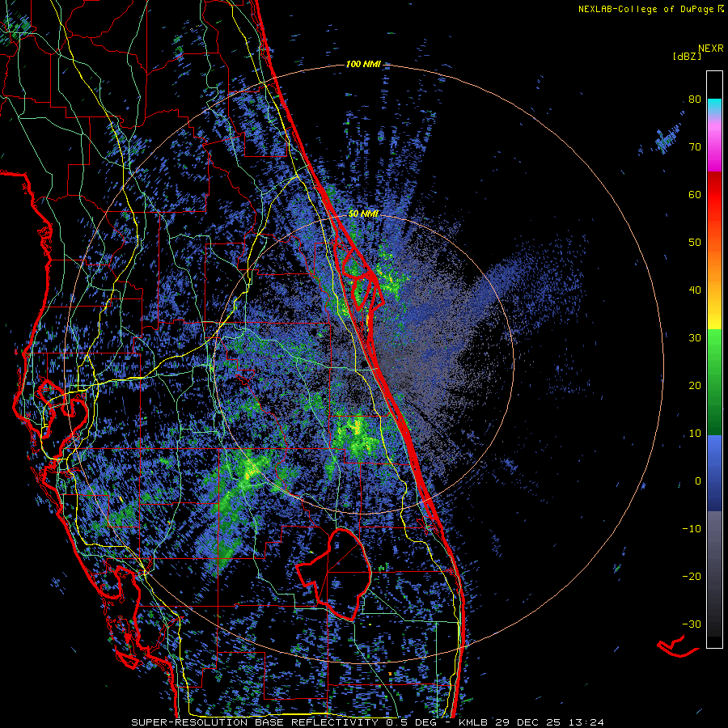Click the NEXR label above the color bar
This screenshot has width=728, height=728.
(710, 49)
